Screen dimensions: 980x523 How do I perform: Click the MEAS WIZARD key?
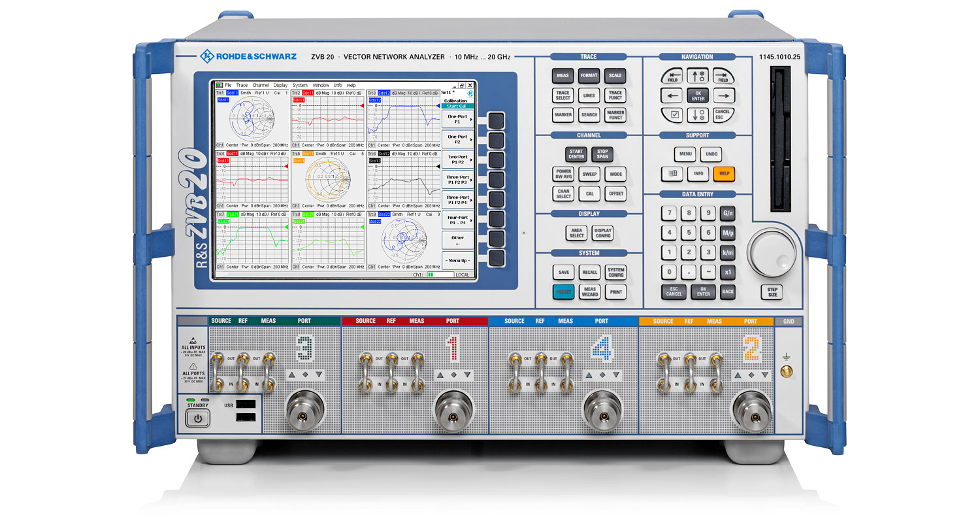point(589,292)
